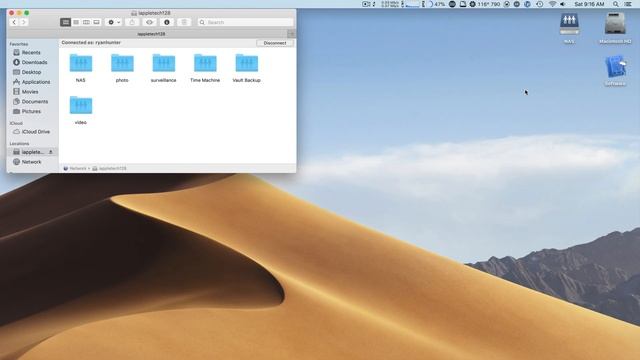Click lappletech128 in the path bar
The width and height of the screenshot is (640, 360).
tap(109, 169)
